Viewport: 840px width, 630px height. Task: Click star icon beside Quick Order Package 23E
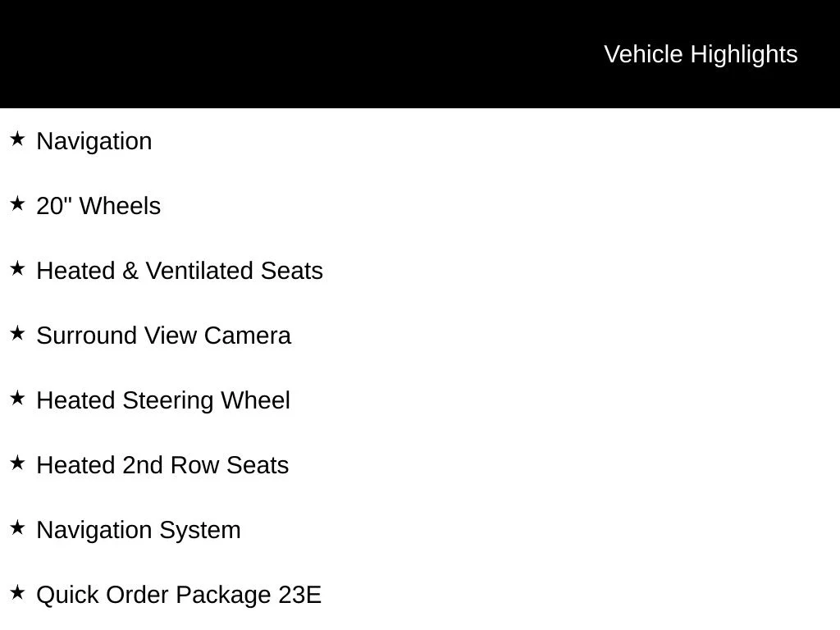tap(17, 592)
